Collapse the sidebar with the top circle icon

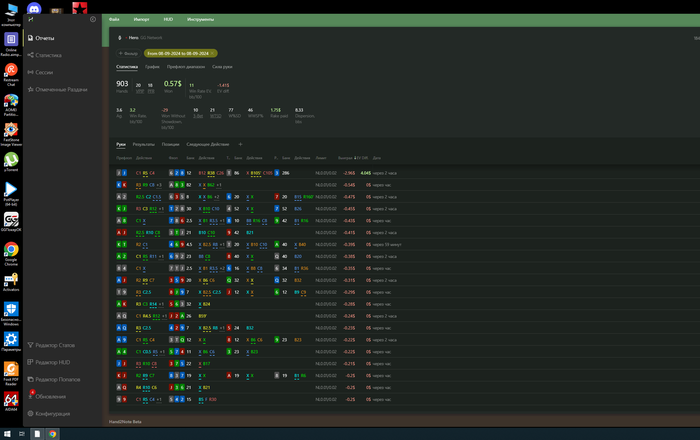(x=93, y=19)
